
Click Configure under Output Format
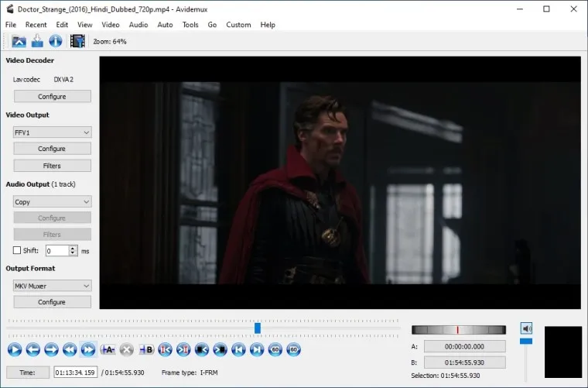pyautogui.click(x=52, y=302)
